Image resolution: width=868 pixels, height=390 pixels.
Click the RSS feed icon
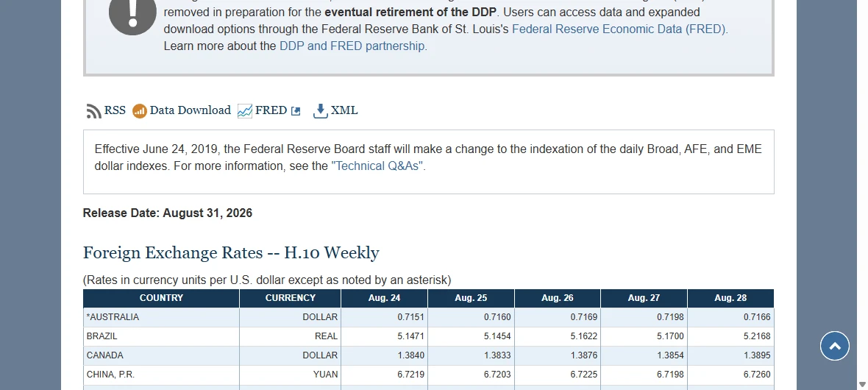[x=93, y=111]
